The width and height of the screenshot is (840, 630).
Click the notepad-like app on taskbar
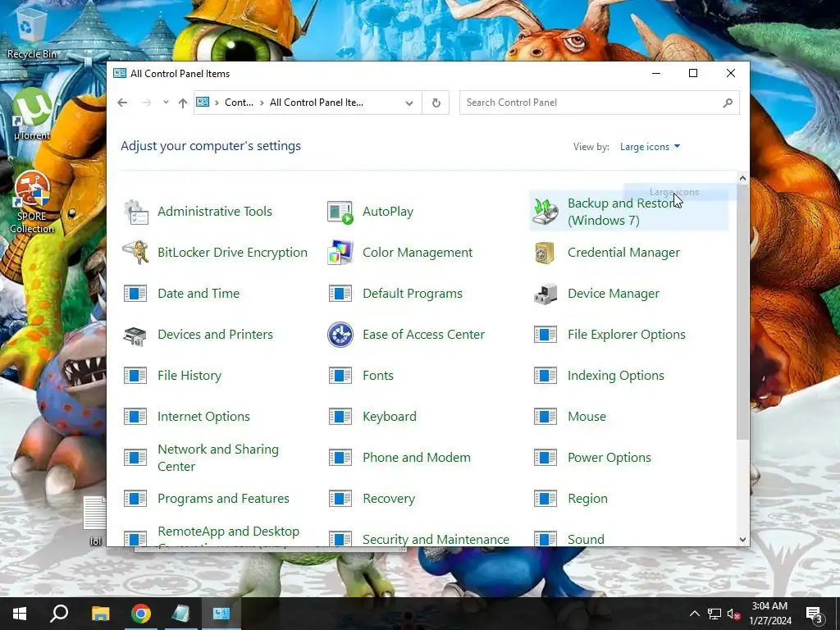point(181,614)
